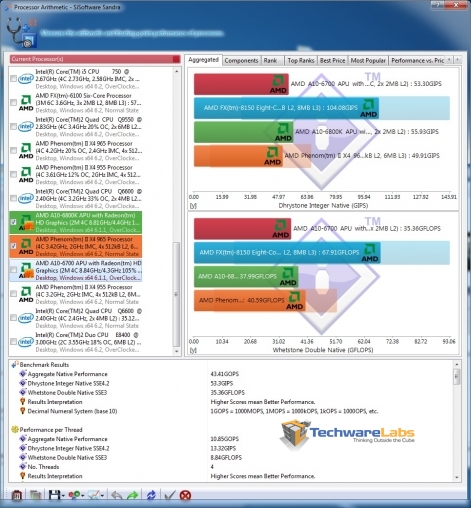Check the Intel Core i5 750 checkbox

coord(13,79)
